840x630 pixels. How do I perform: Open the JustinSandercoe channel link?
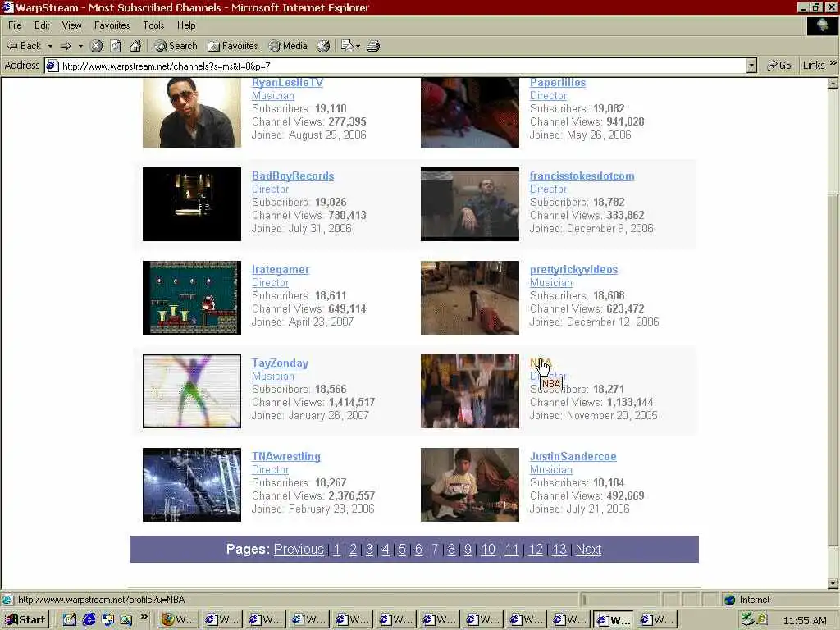click(573, 456)
